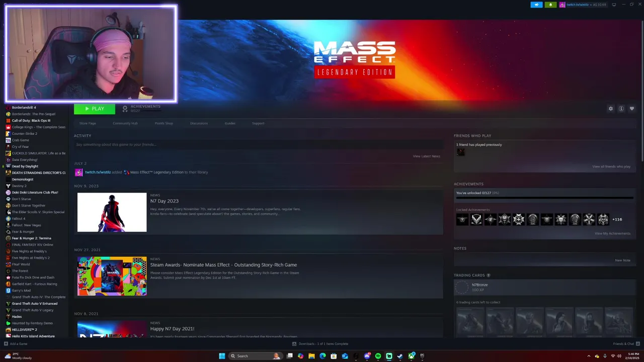Click View all friends who play
The image size is (644, 362).
coord(611,166)
